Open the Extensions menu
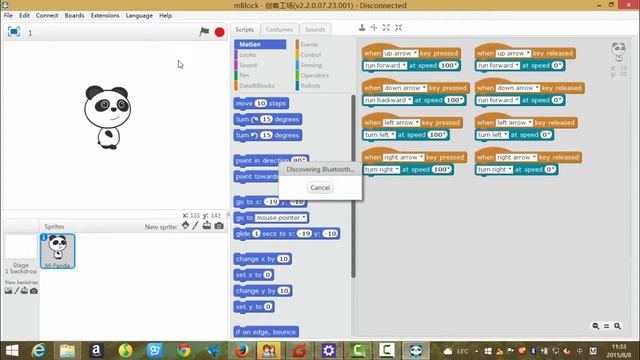Screen dimensions: 640x360 tap(105, 16)
